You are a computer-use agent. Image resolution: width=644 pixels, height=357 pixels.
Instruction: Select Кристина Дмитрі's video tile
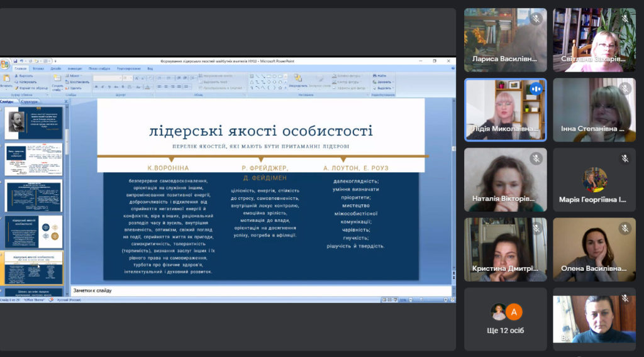[x=505, y=250]
